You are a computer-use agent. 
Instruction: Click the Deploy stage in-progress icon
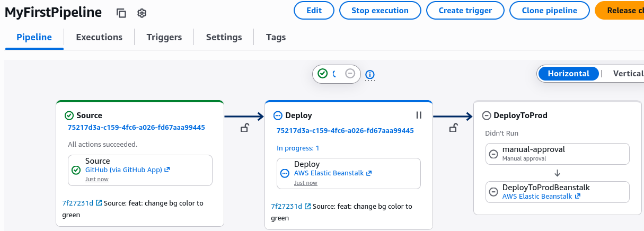[278, 115]
